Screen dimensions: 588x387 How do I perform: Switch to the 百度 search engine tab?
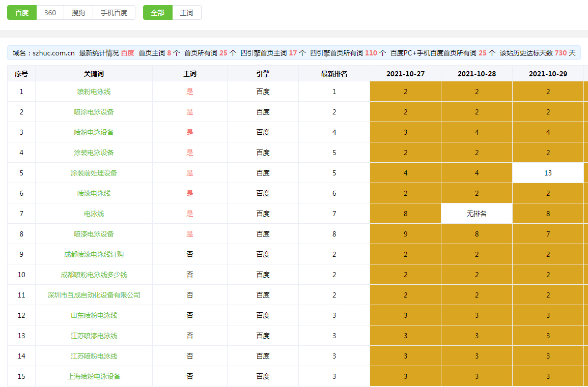[x=22, y=13]
